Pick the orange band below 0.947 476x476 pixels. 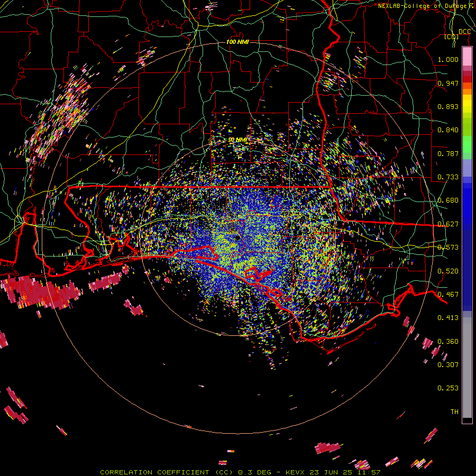(467, 91)
